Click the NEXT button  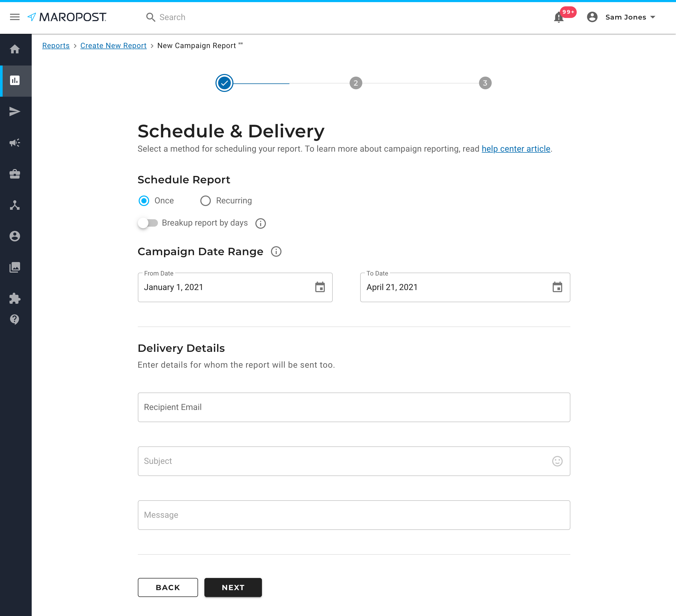coord(233,587)
